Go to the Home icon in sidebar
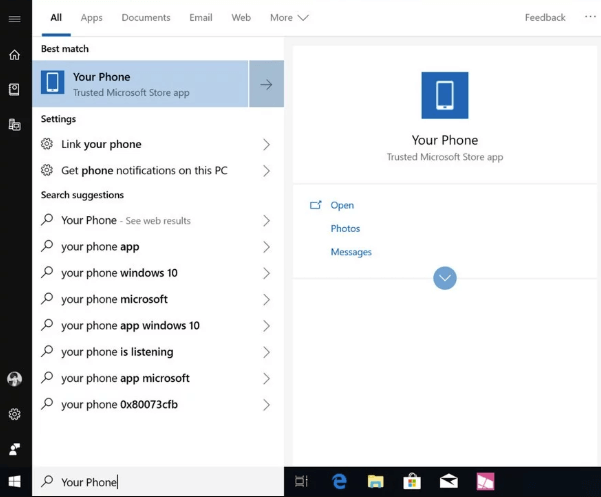 click(15, 55)
